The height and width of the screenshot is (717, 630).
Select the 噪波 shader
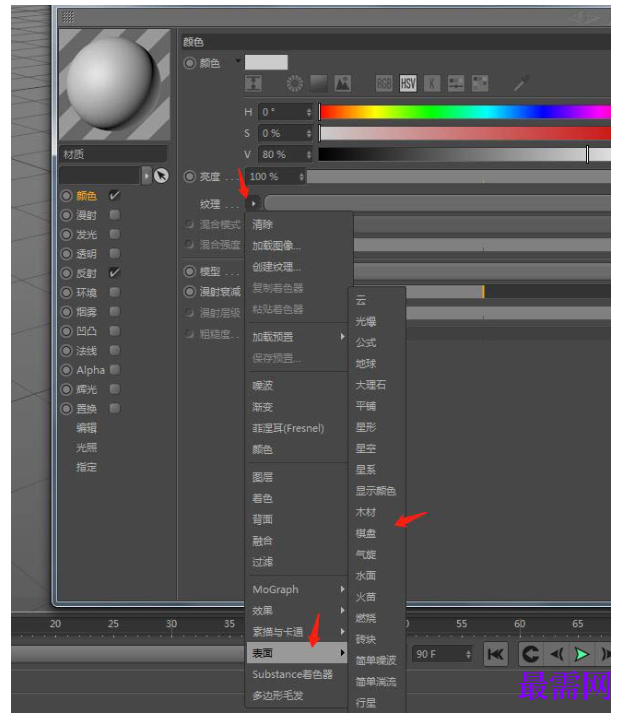click(x=262, y=385)
